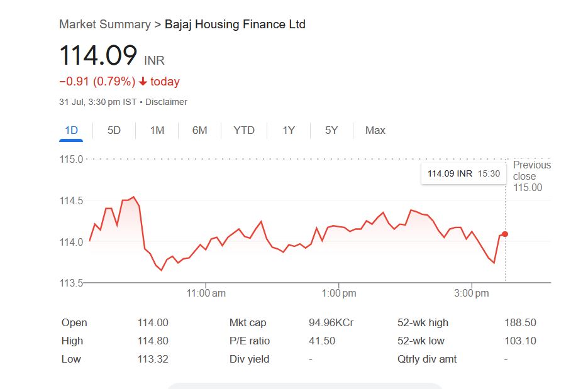Go to Market Summary breadcrumb

(x=105, y=25)
